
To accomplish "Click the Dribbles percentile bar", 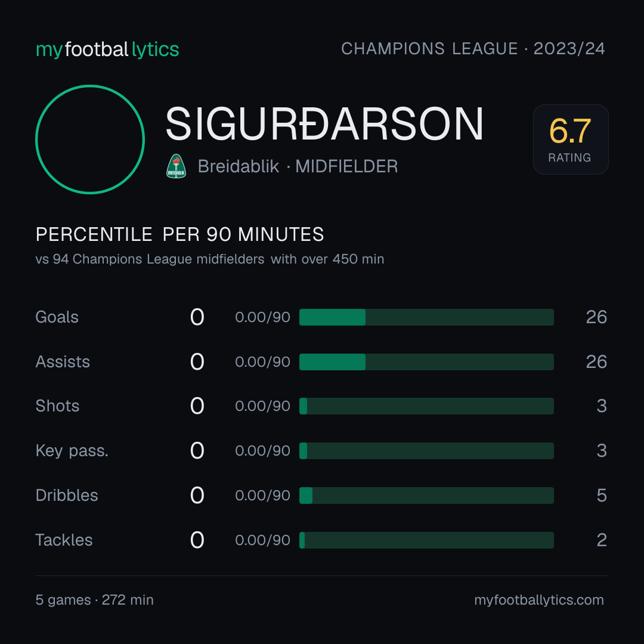I will coord(426,496).
